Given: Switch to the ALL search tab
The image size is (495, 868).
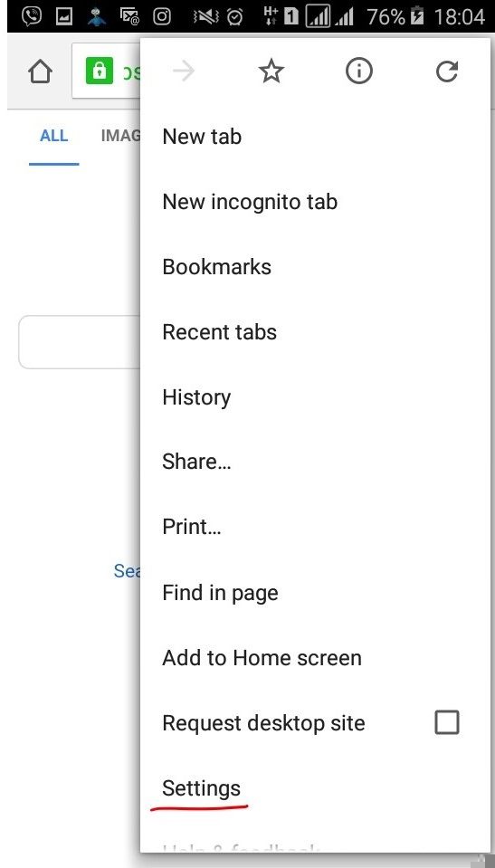Looking at the screenshot, I should pos(53,136).
